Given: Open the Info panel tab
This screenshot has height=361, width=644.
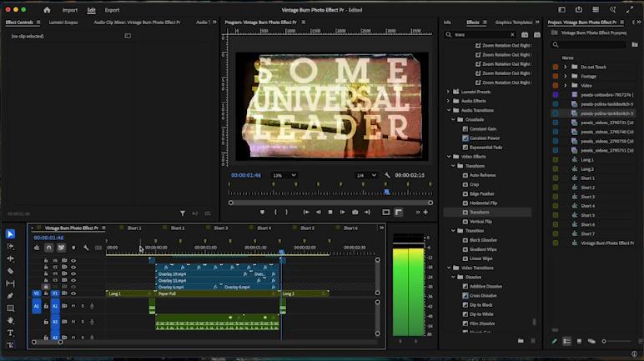Looking at the screenshot, I should pos(447,23).
